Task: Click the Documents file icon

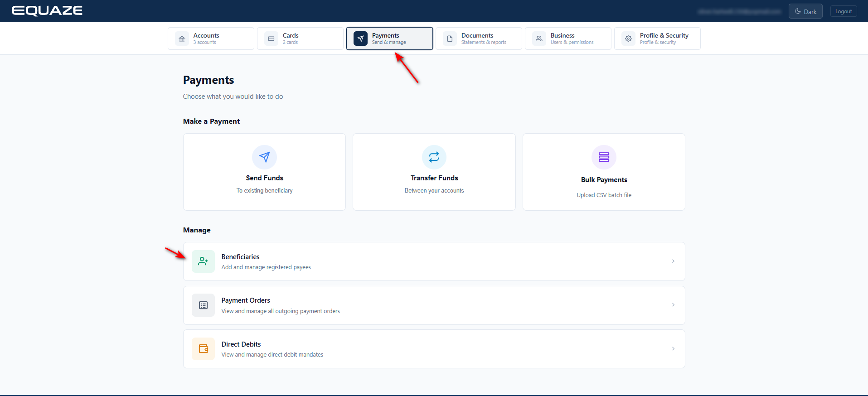Action: coord(450,39)
